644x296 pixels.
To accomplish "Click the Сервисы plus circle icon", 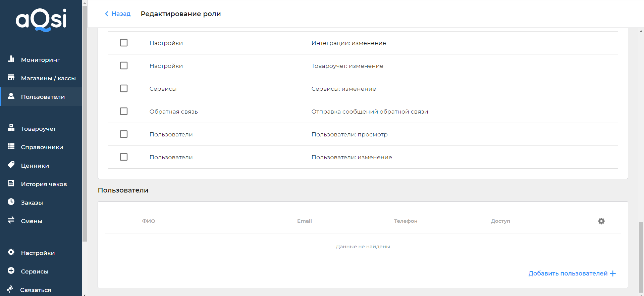I will pos(11,271).
